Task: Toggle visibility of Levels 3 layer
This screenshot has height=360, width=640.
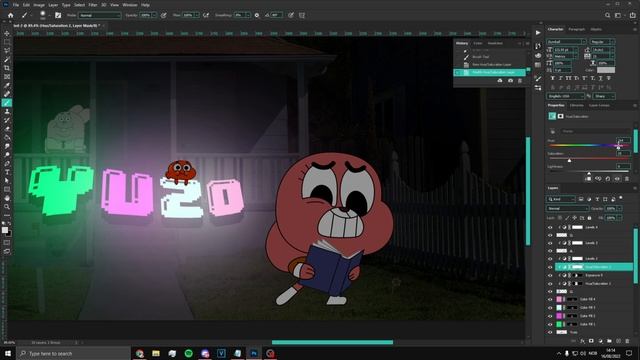Action: [550, 243]
